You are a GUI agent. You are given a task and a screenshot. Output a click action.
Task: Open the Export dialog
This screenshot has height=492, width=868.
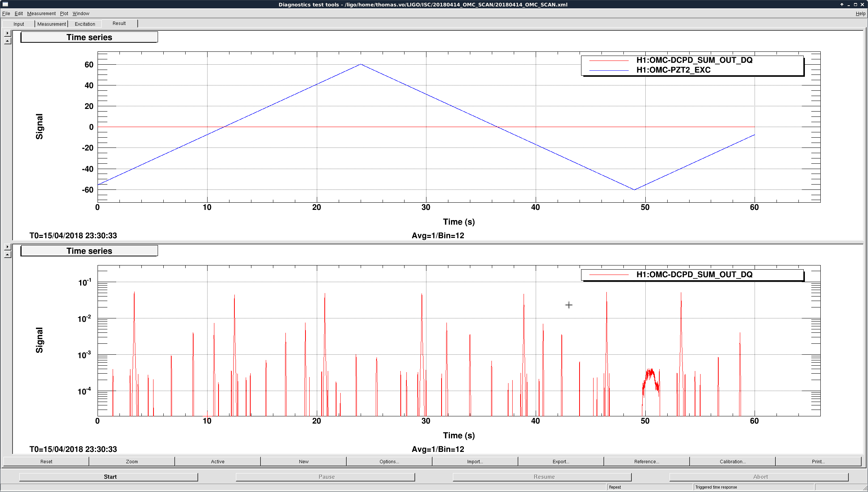point(561,461)
